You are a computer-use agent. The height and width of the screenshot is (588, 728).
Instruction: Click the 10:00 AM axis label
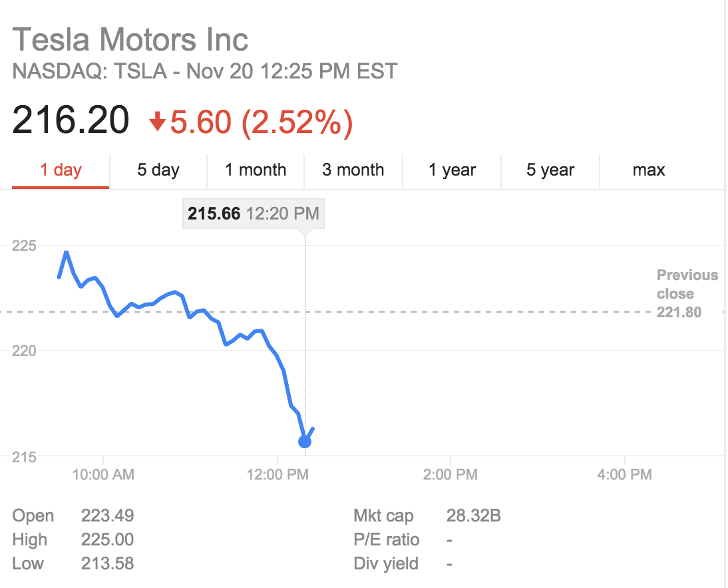click(x=103, y=475)
